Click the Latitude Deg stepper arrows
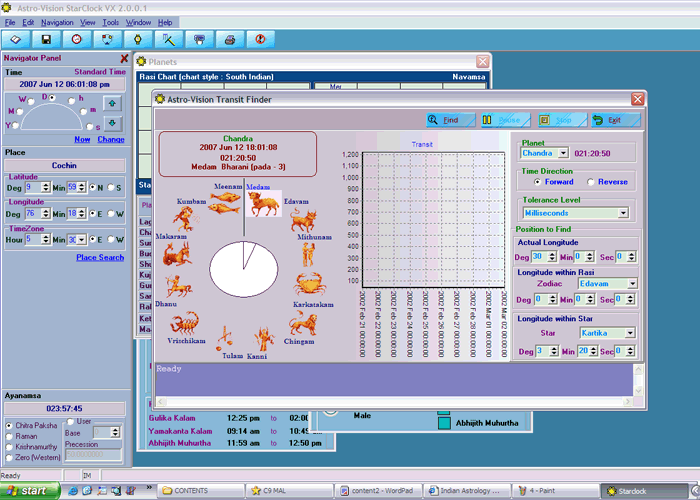700x500 pixels. click(46, 188)
